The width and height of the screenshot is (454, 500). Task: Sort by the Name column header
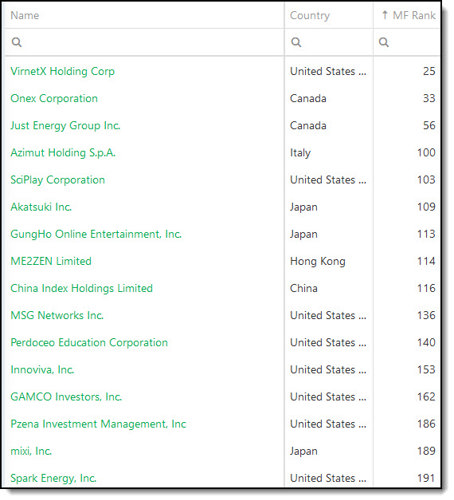[x=25, y=15]
